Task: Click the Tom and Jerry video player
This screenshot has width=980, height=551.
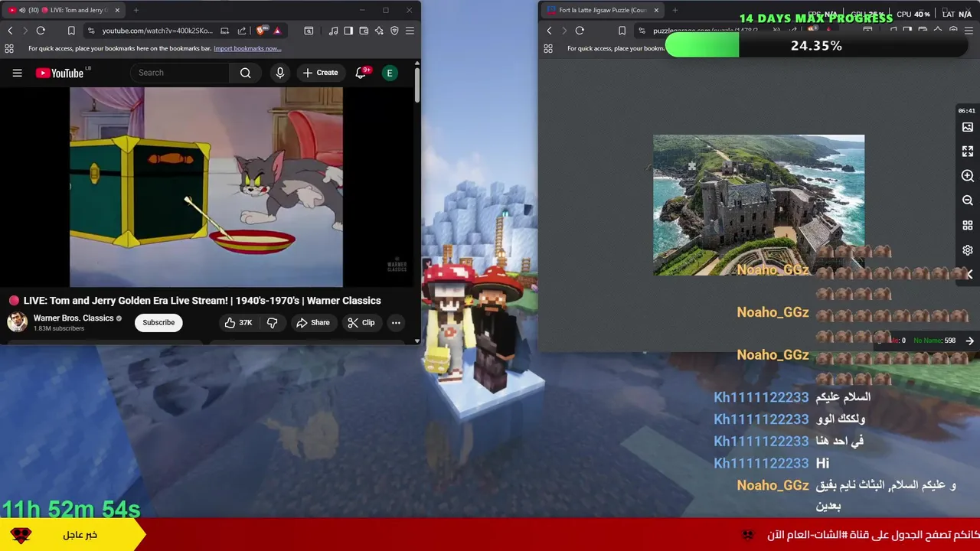Action: click(206, 187)
